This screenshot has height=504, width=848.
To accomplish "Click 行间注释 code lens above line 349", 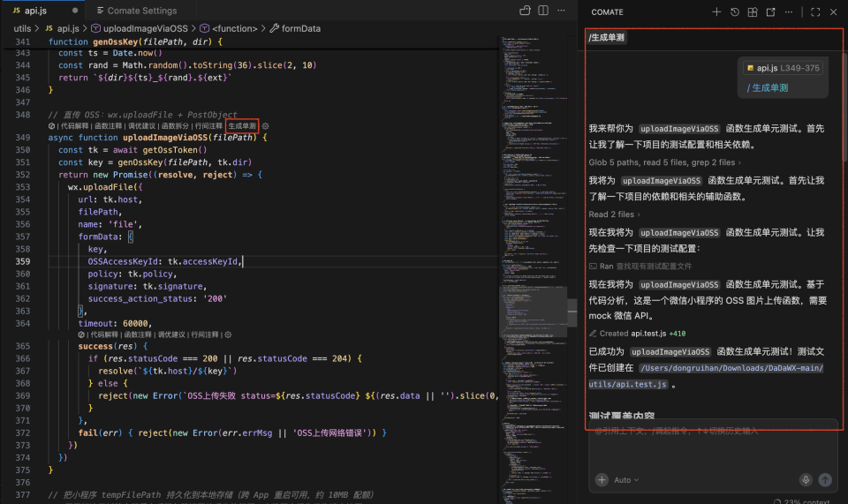I will coord(208,126).
